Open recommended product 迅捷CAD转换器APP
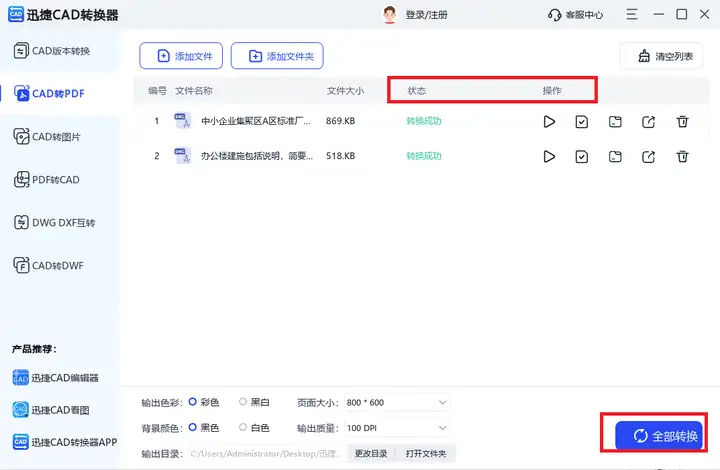Image resolution: width=720 pixels, height=470 pixels. click(65, 442)
